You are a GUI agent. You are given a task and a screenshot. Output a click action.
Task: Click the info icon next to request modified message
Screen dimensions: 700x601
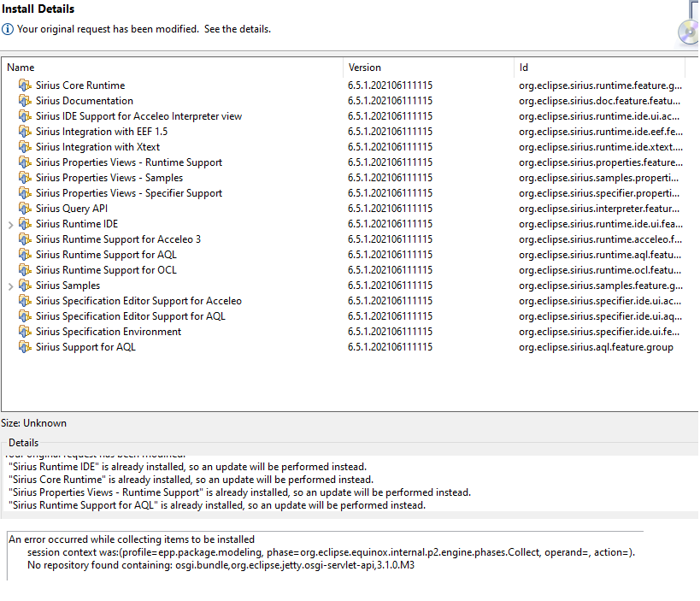8,29
